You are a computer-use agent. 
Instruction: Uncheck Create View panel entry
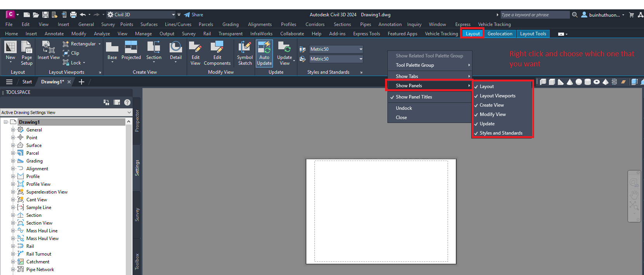point(502,105)
